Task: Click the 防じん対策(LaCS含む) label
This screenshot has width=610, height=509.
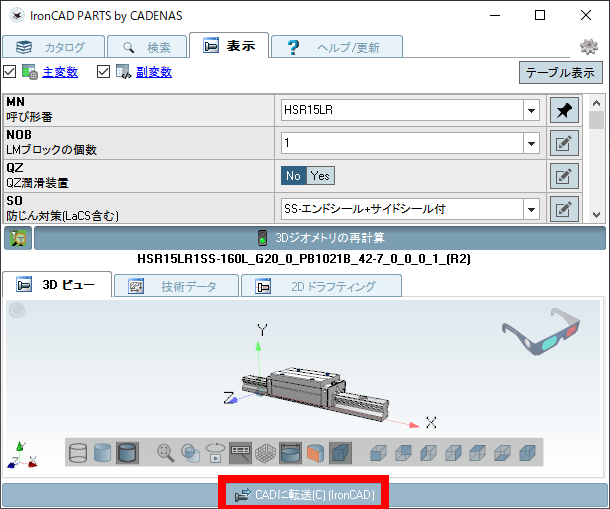Action: click(x=63, y=216)
